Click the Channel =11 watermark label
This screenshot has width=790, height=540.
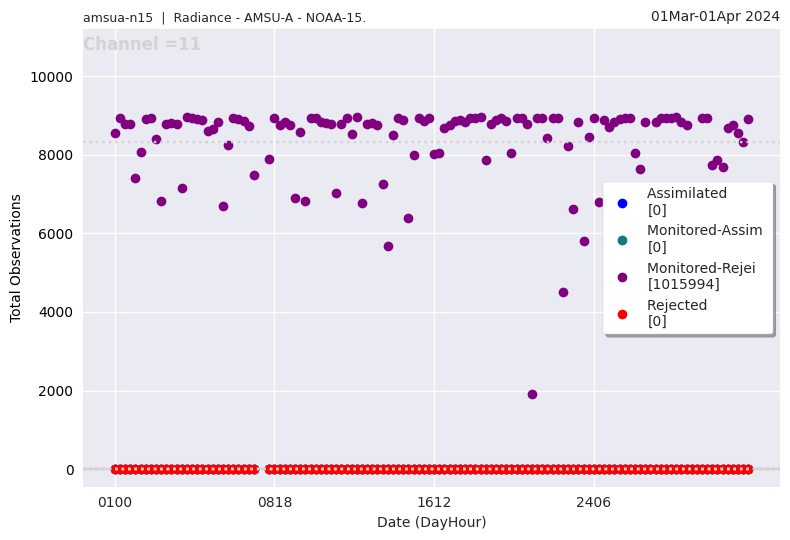click(142, 45)
